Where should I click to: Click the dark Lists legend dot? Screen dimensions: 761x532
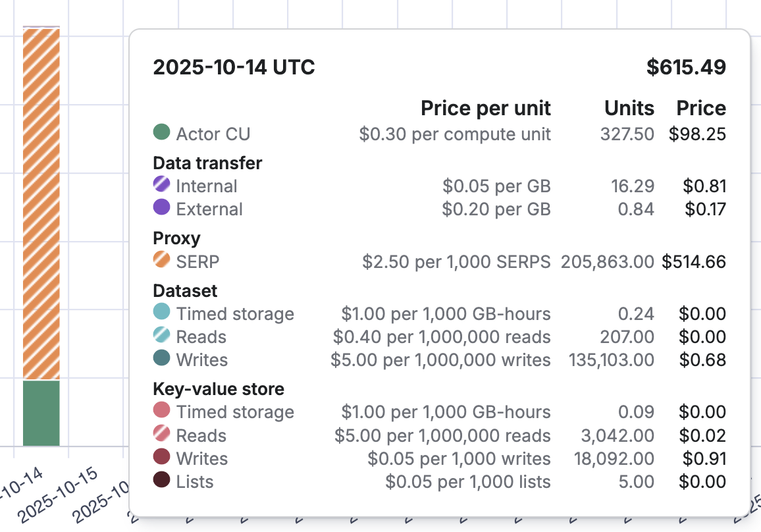point(161,481)
